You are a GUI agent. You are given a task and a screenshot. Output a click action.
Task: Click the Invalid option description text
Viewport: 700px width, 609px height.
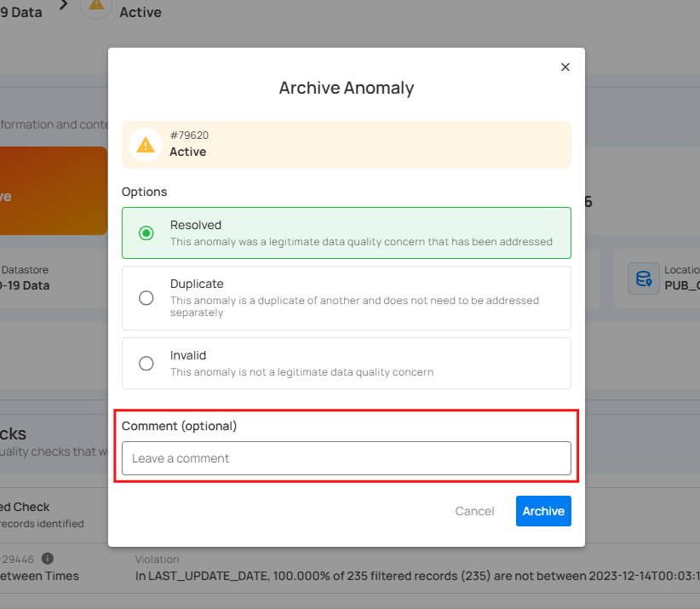click(x=301, y=372)
